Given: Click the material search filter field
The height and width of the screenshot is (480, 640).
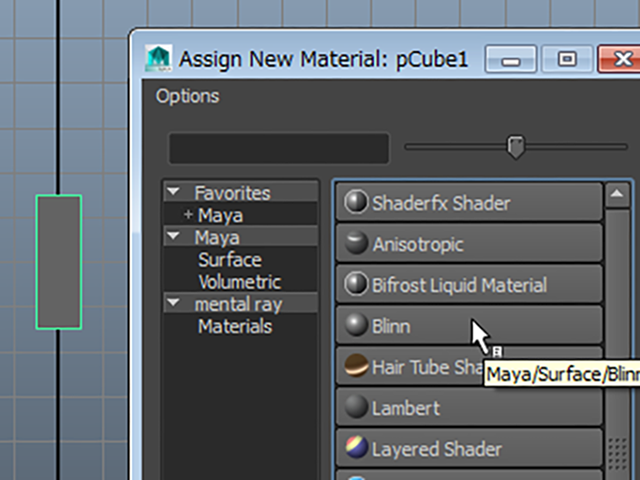Looking at the screenshot, I should click(279, 148).
